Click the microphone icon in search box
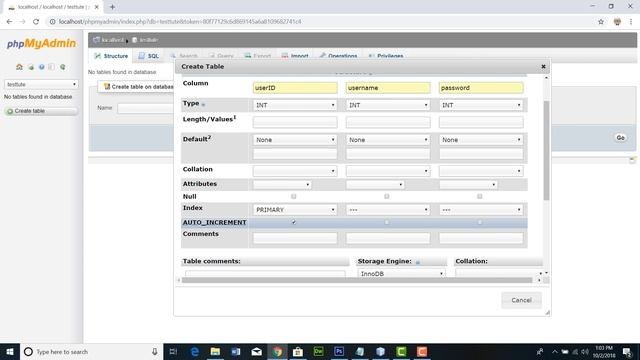Viewport: 640px width, 360px height. click(x=155, y=351)
